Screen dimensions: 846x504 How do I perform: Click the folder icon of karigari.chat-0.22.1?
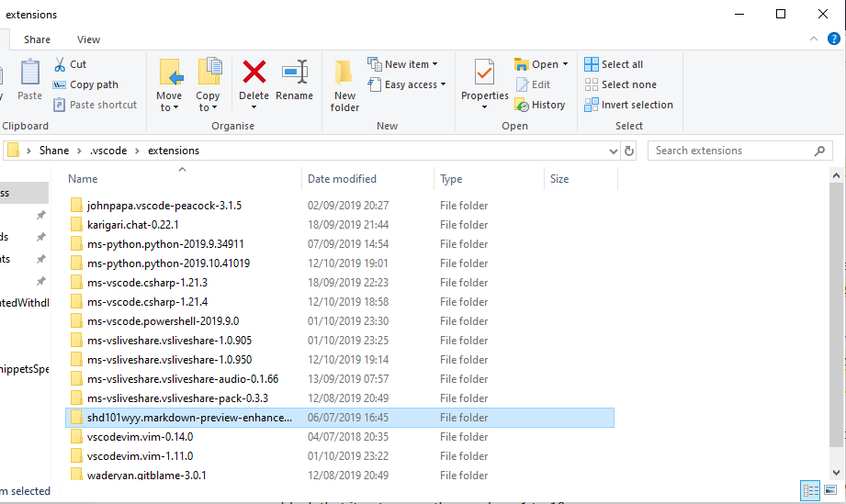(x=76, y=225)
